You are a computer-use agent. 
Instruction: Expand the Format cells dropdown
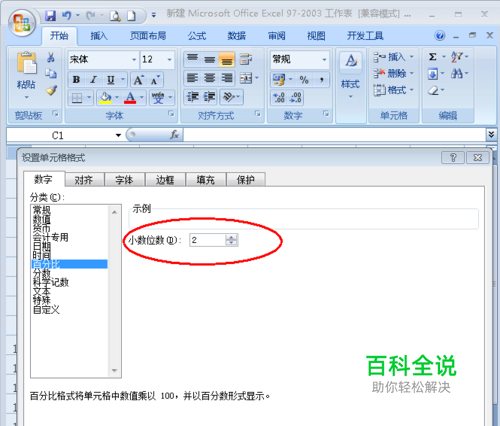coord(411,90)
